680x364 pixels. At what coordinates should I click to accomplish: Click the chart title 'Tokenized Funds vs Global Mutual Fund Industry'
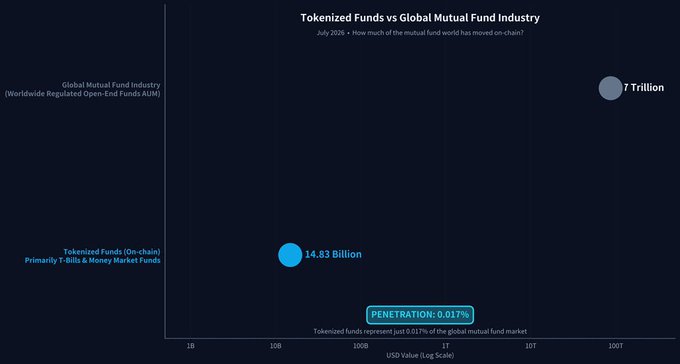point(420,18)
